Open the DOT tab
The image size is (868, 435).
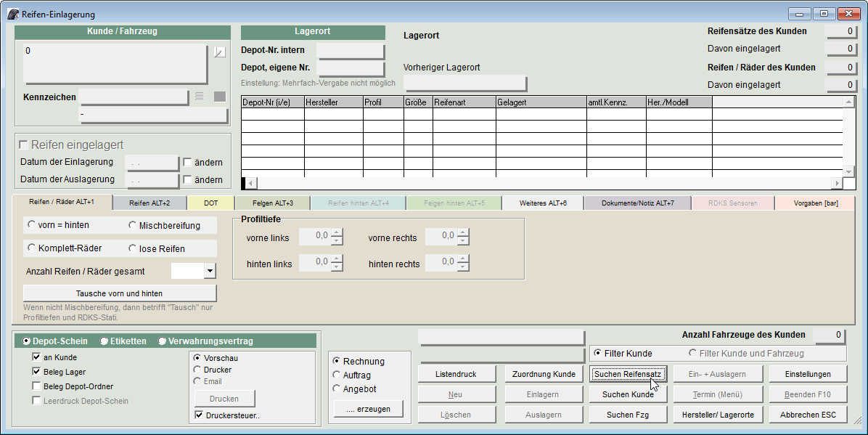(x=211, y=203)
